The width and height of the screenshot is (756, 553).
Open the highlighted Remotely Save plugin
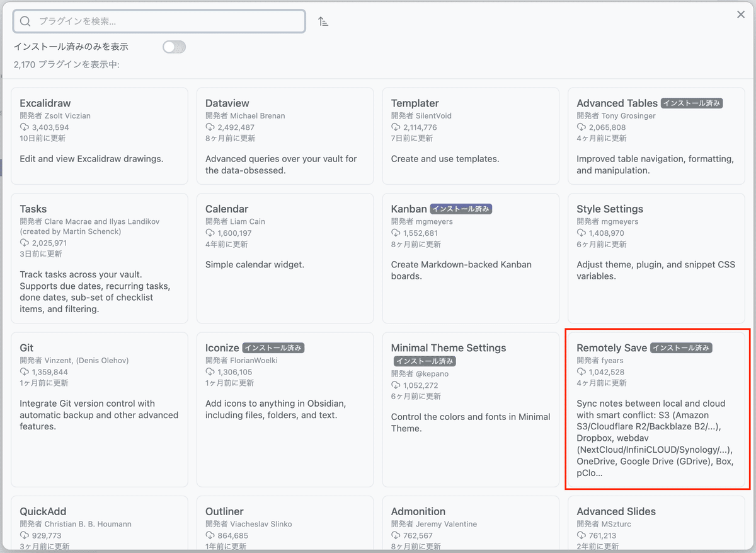tap(656, 410)
